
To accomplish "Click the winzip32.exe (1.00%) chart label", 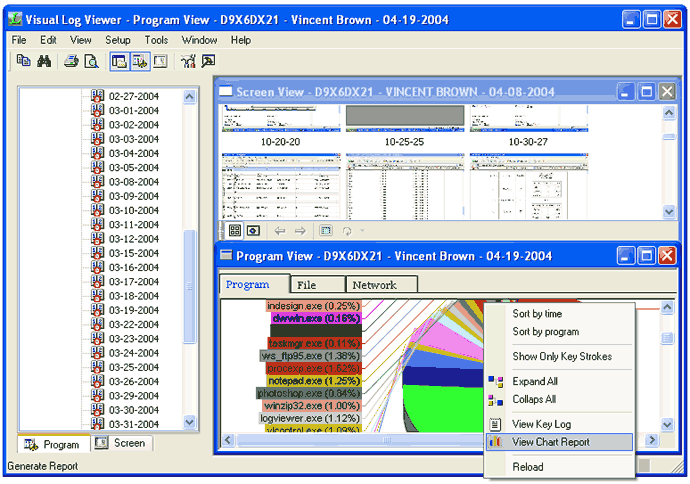I will coord(312,406).
